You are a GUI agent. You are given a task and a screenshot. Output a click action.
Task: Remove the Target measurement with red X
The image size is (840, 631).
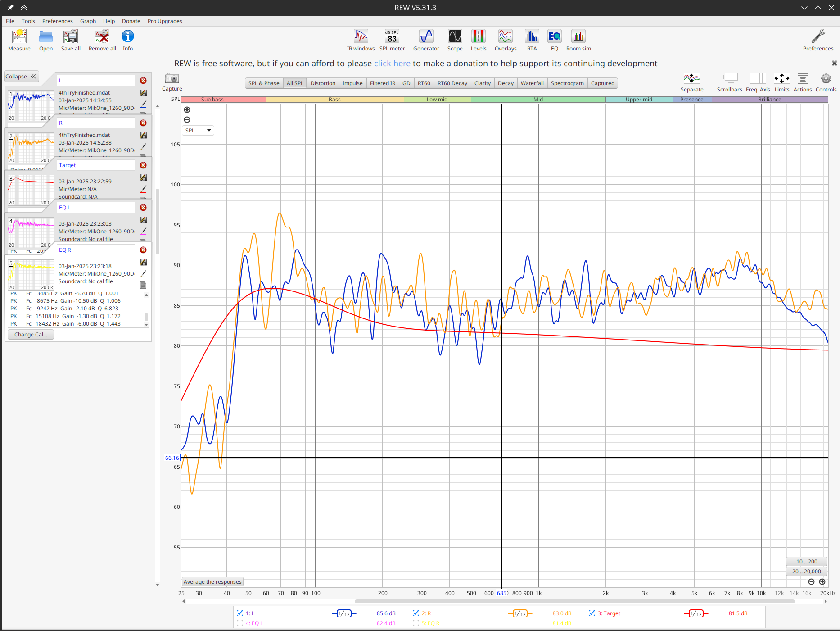[143, 165]
